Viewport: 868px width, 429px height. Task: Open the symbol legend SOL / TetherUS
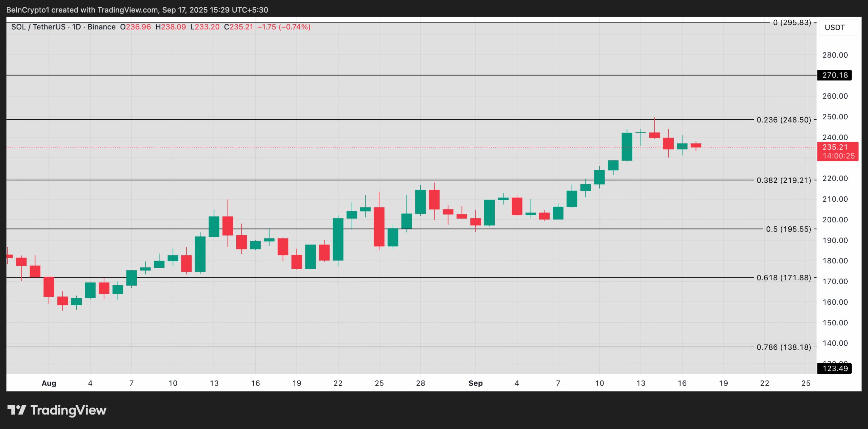pos(38,27)
